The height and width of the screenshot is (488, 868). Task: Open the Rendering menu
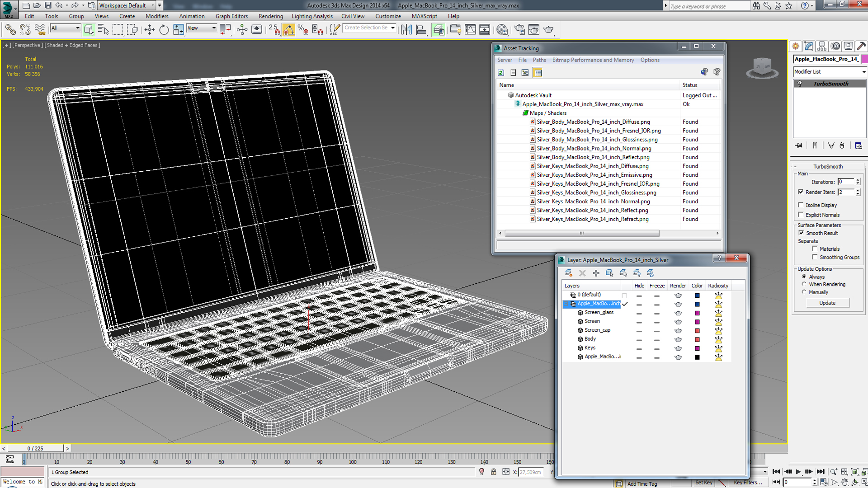point(271,16)
